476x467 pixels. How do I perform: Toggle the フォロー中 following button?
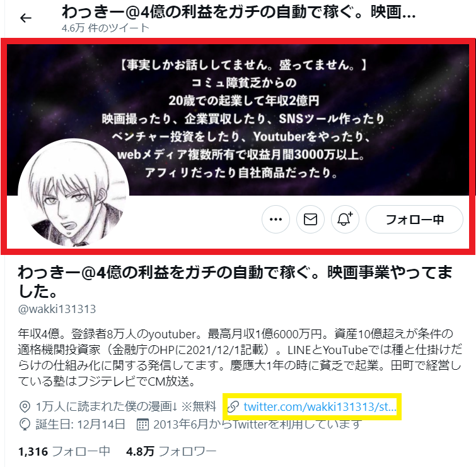tap(414, 220)
